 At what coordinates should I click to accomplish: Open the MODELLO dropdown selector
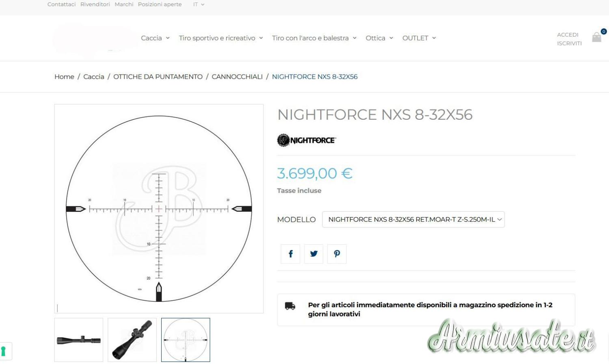413,220
